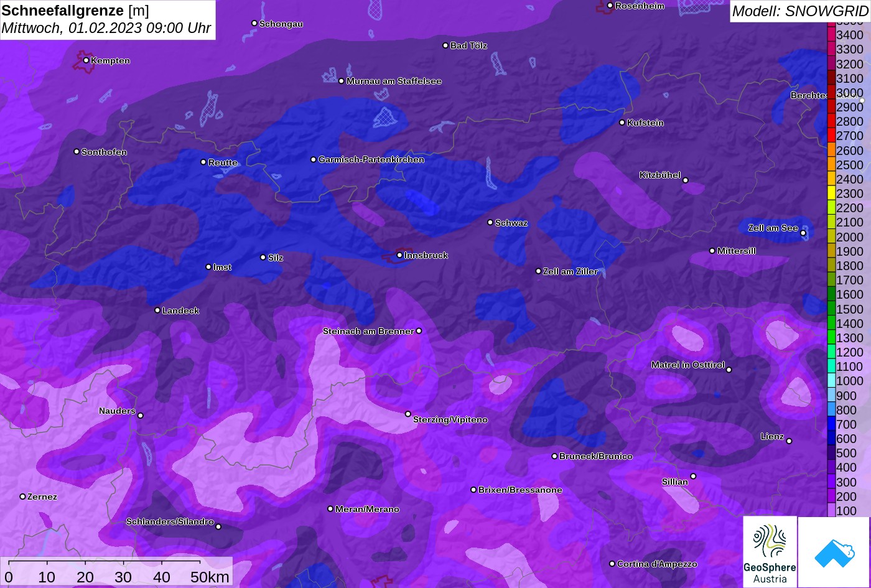Click the Schlanders/Silandro label
This screenshot has width=871, height=588.
pyautogui.click(x=170, y=522)
